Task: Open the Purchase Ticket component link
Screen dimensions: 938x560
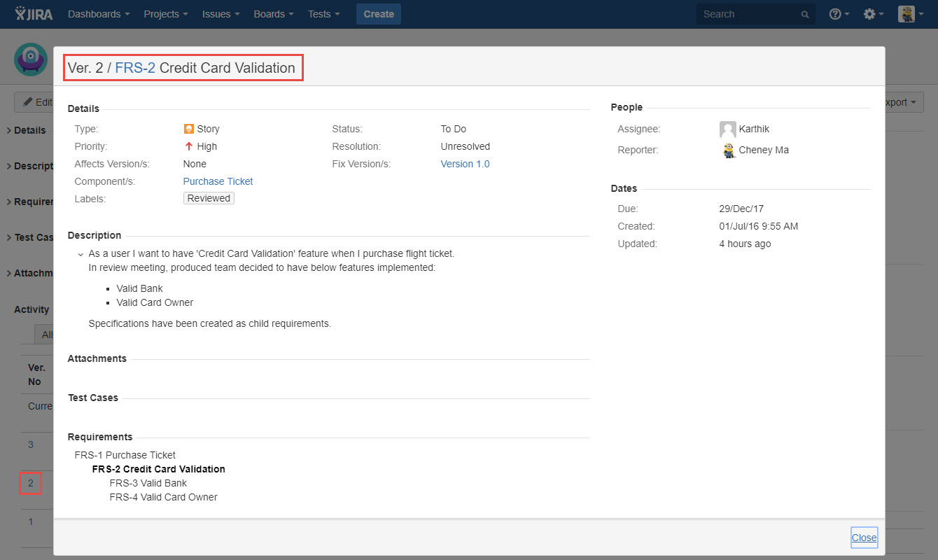Action: [218, 181]
